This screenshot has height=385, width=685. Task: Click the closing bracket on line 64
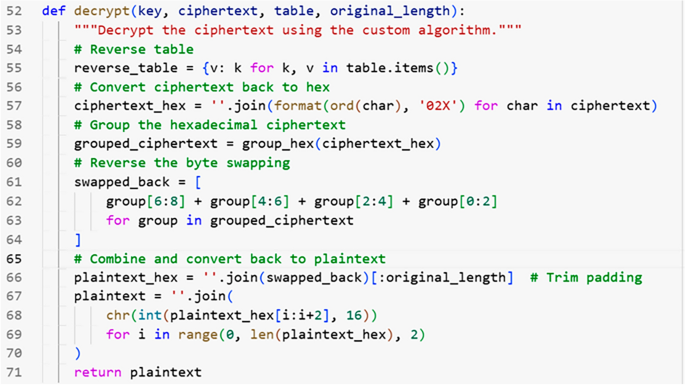pyautogui.click(x=78, y=240)
